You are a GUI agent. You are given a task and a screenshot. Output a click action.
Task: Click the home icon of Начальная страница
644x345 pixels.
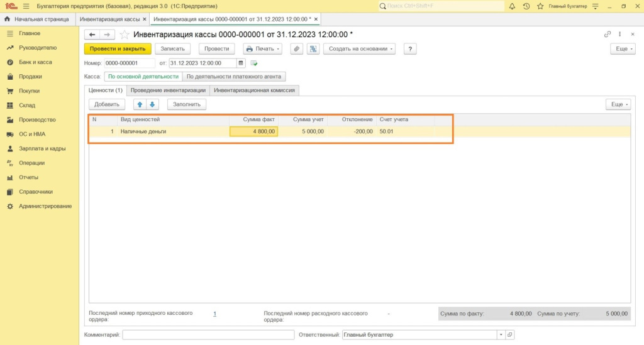click(x=7, y=19)
